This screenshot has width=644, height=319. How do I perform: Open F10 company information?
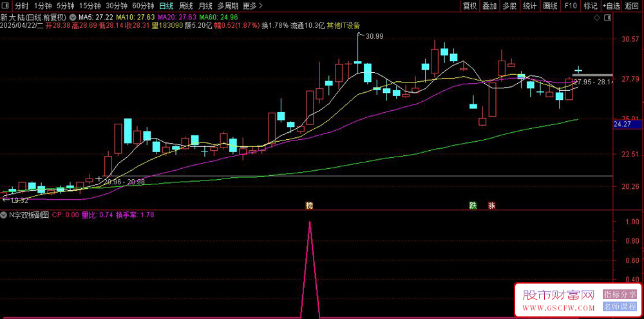point(571,6)
